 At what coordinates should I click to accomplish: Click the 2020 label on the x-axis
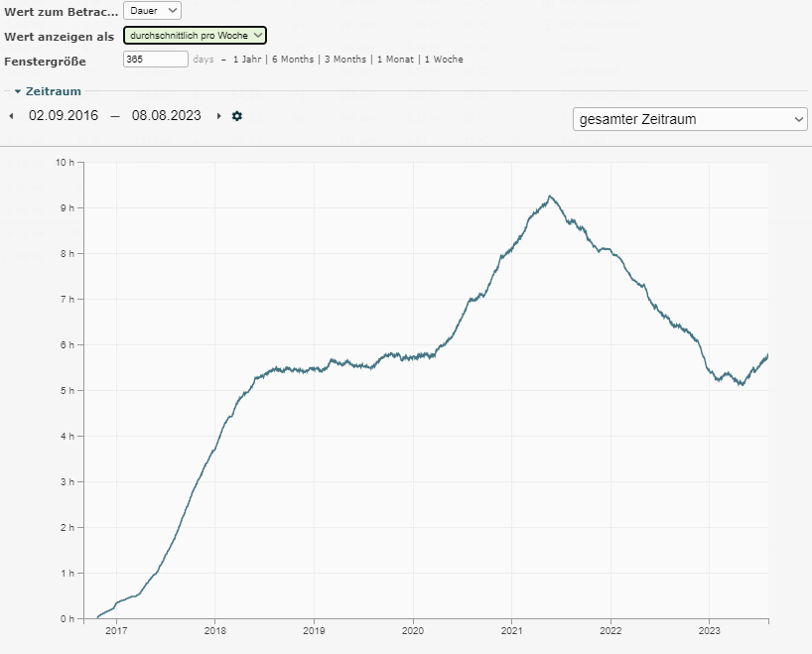tap(413, 630)
